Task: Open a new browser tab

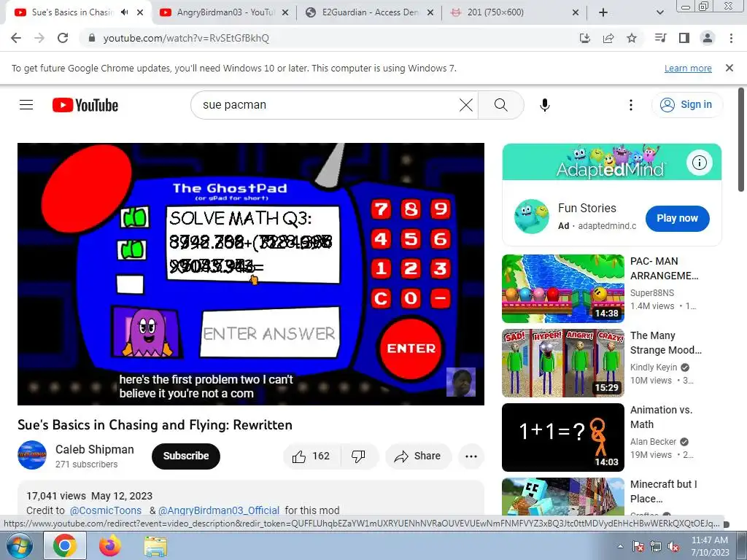Action: pos(603,12)
